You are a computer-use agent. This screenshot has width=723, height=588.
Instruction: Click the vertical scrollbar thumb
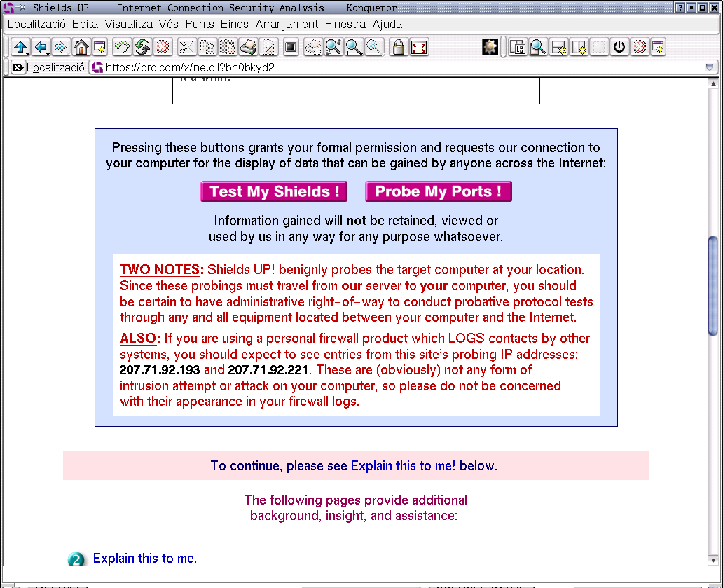[713, 285]
